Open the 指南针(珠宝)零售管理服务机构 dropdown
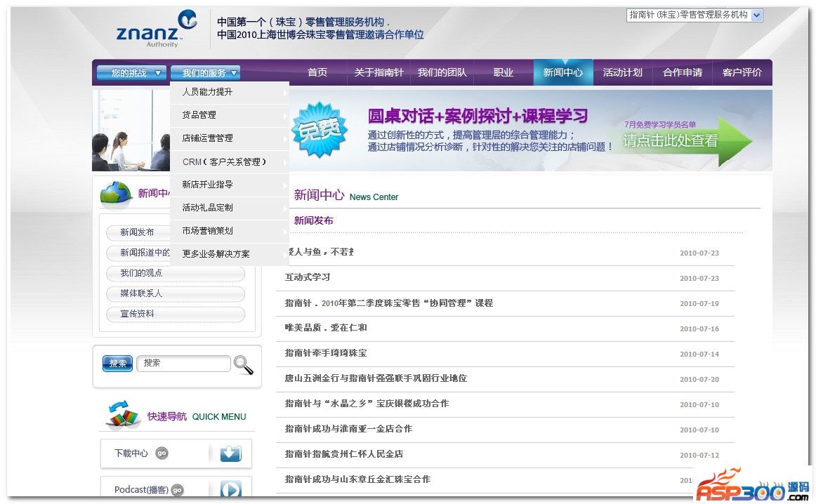The height and width of the screenshot is (504, 816). [695, 15]
